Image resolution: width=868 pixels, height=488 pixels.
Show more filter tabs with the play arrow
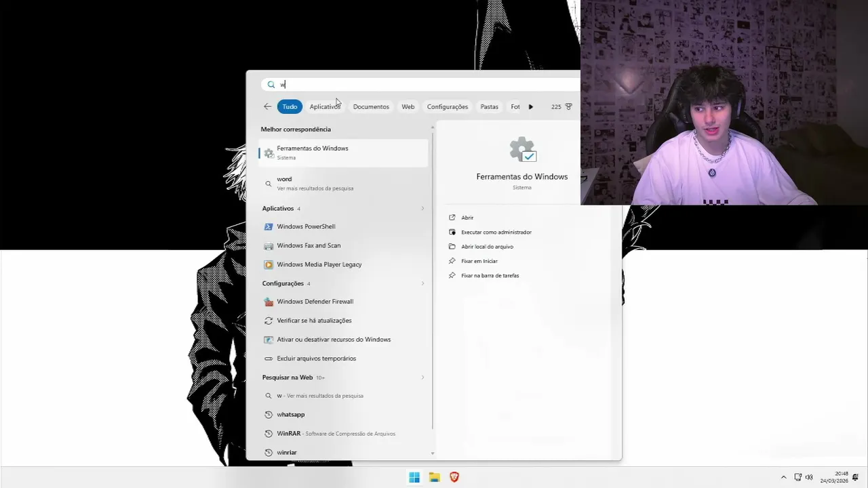(x=531, y=106)
